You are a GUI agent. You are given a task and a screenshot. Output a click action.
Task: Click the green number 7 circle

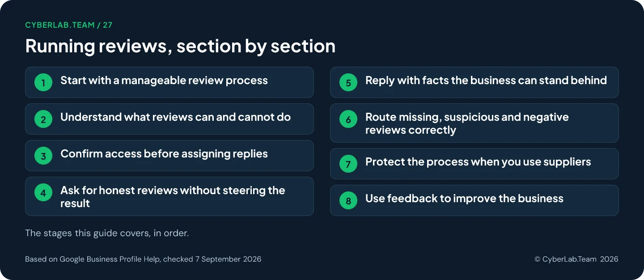348,164
